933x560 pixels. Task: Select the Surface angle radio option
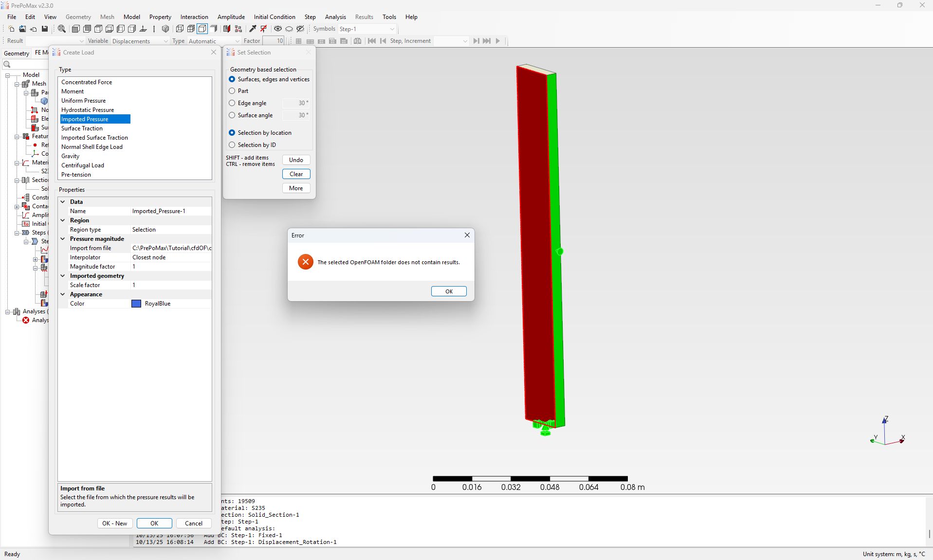(x=232, y=115)
